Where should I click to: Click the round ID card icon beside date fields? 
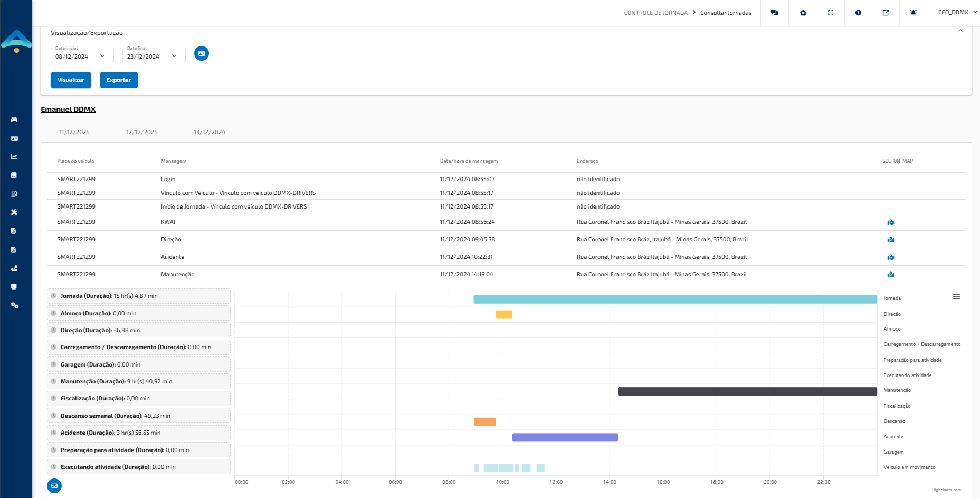[202, 53]
